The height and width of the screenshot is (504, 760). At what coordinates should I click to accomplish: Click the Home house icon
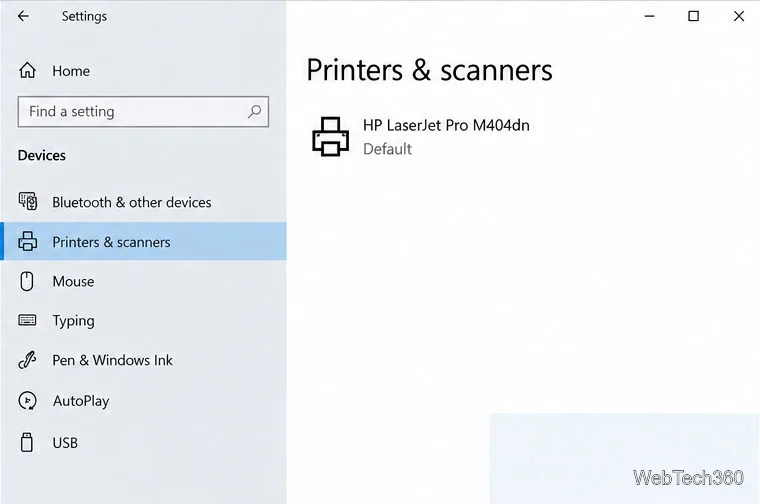pyautogui.click(x=27, y=70)
